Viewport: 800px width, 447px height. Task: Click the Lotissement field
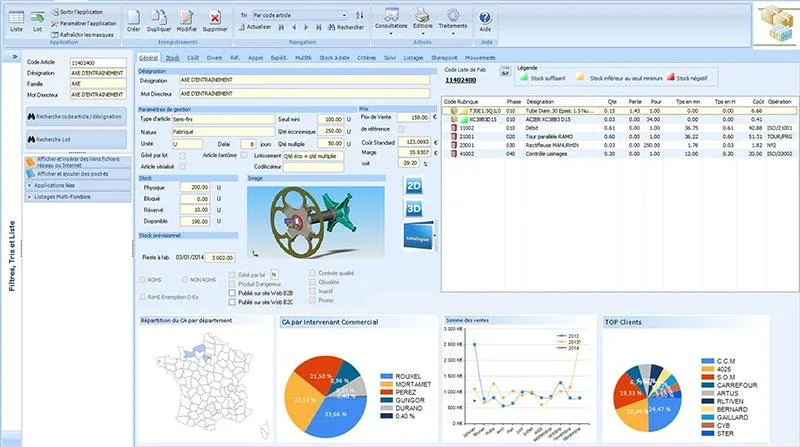313,156
